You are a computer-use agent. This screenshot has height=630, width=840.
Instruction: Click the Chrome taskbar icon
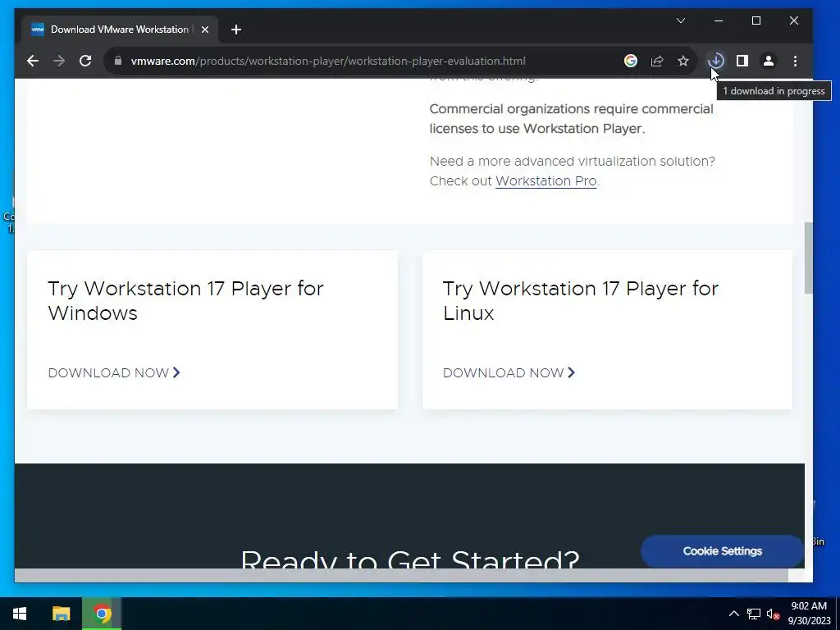click(102, 614)
